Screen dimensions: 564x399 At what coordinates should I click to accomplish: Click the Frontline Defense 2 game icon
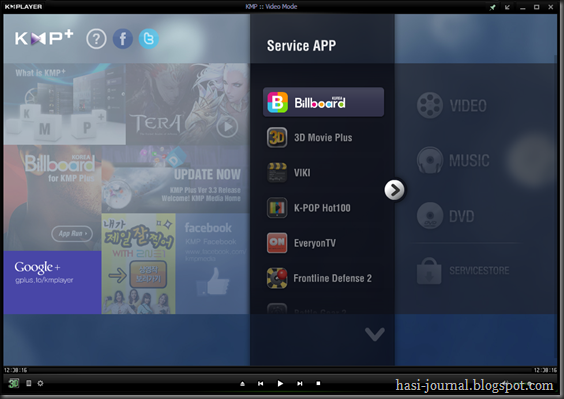coord(277,278)
